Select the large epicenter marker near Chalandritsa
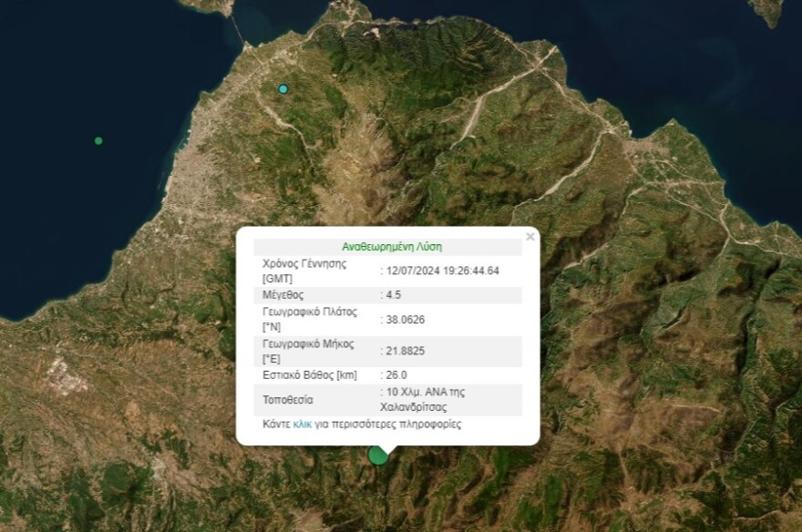This screenshot has width=802, height=532. (375, 455)
